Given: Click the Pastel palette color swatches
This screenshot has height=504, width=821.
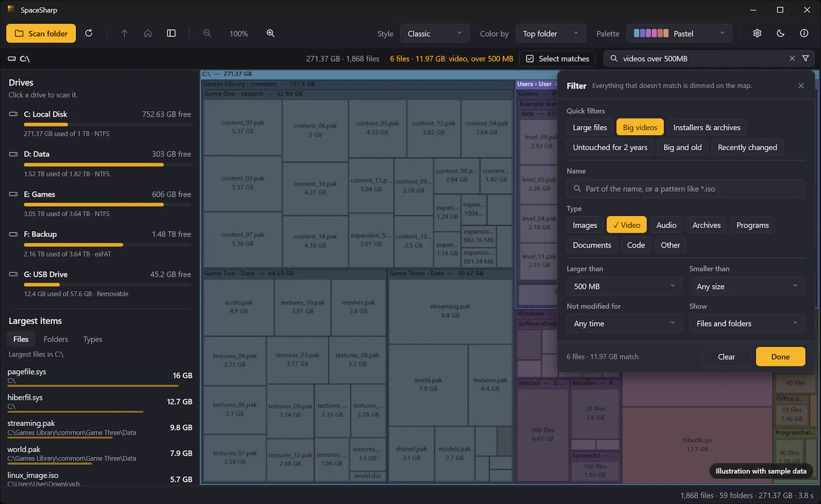Looking at the screenshot, I should [651, 33].
